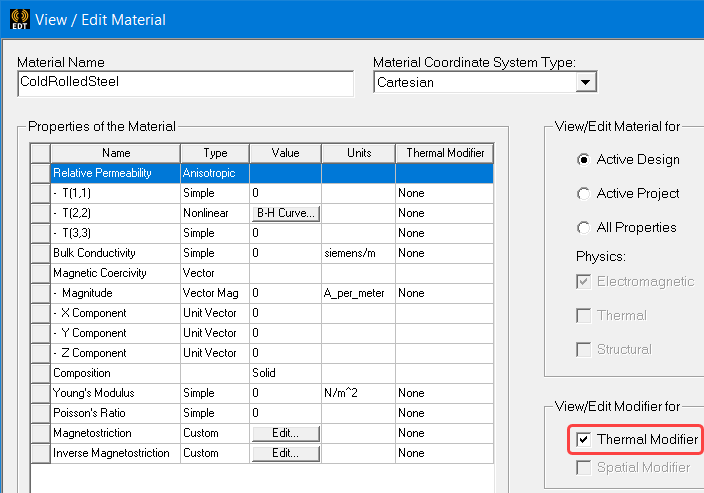
Task: Select the All Properties radio button
Action: click(x=583, y=228)
